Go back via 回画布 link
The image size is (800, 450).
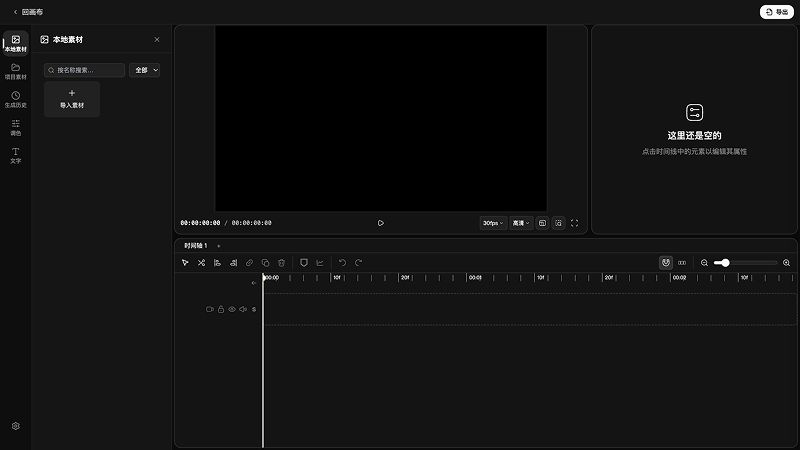coord(28,12)
